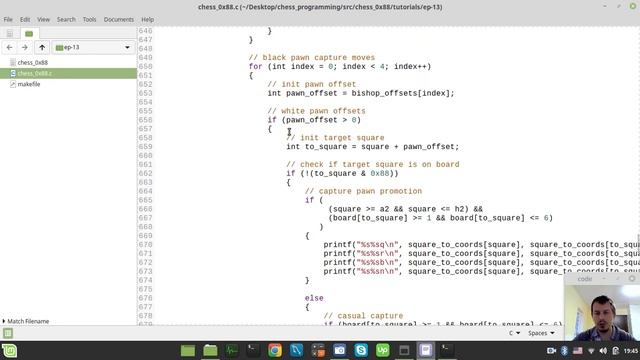Click the line 'int pawn_offset = bishop_offsets[index];'
The width and height of the screenshot is (640, 360).
click(x=361, y=93)
